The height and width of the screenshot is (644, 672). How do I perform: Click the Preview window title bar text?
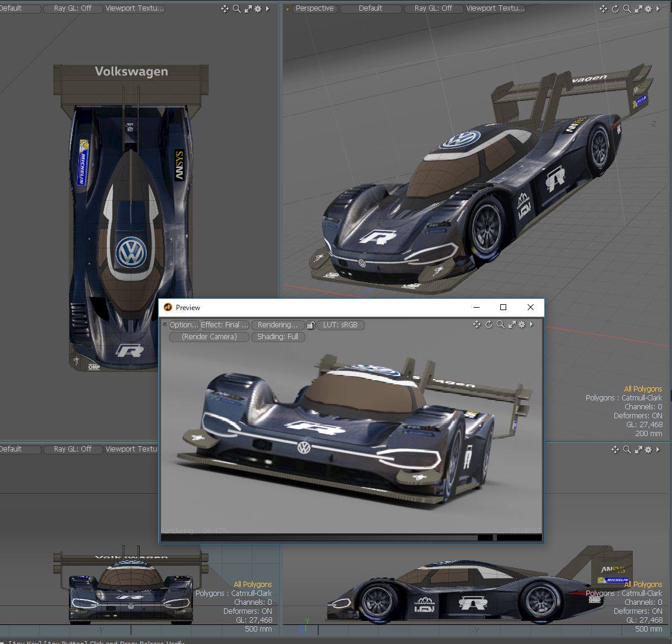pyautogui.click(x=188, y=308)
